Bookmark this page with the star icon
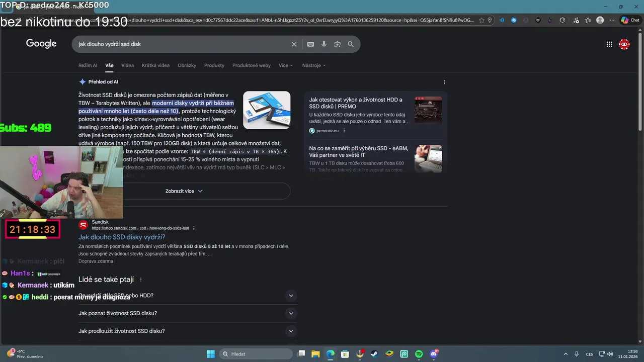The image size is (644, 362). click(x=481, y=20)
